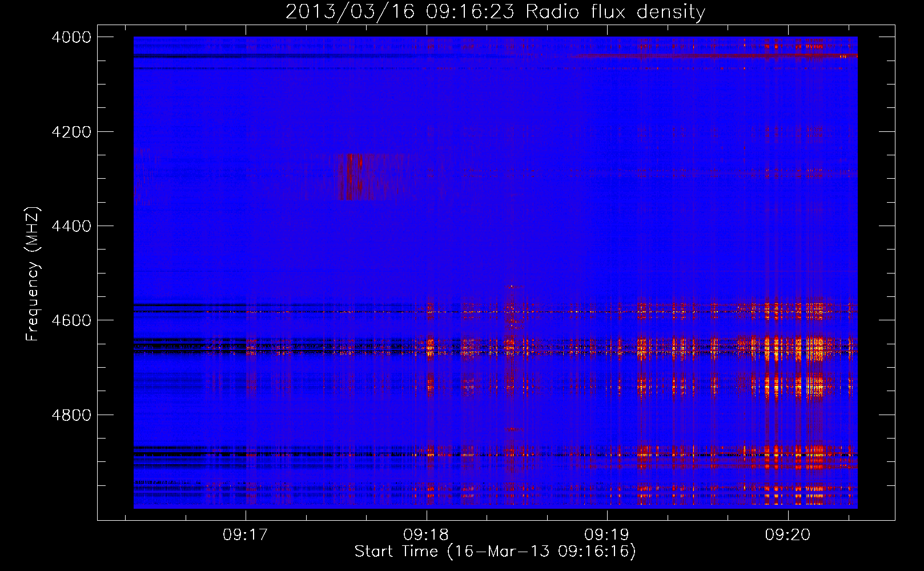
Task: Click the 'Start Time (16-Mar-13 09:16:16)' axis title
Action: (x=495, y=552)
